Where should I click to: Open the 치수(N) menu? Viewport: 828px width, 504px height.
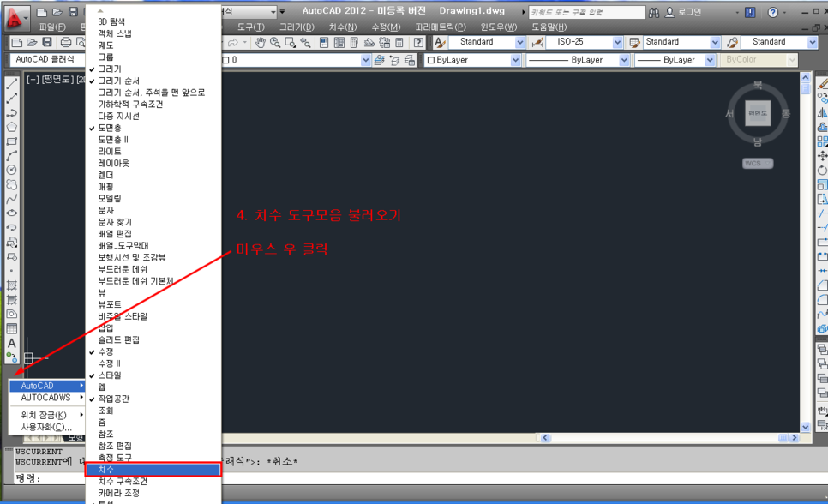click(343, 27)
